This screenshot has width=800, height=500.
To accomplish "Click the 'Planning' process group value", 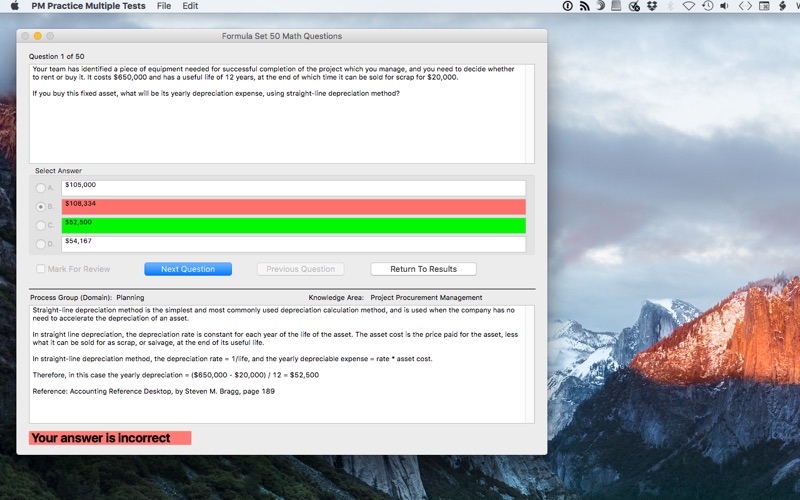I will (x=130, y=297).
